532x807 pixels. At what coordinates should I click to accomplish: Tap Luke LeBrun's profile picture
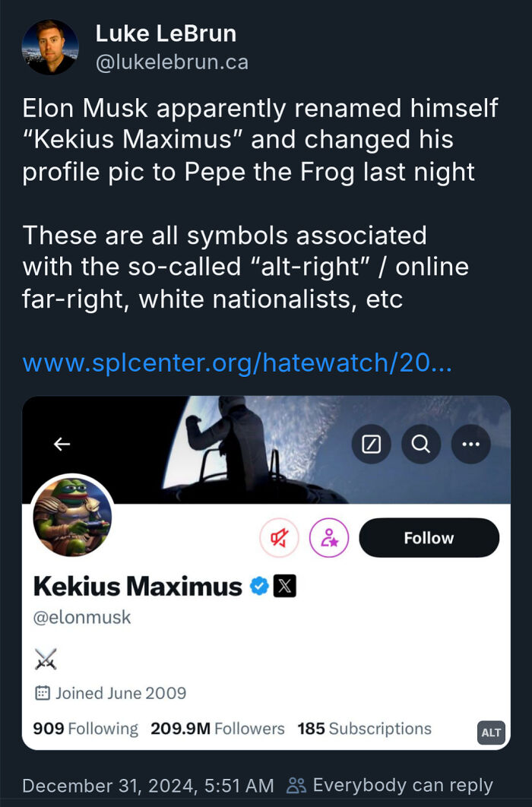[x=49, y=47]
